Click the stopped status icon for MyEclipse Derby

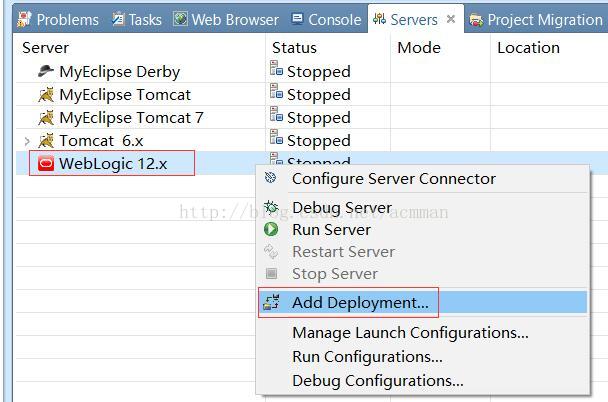point(276,68)
